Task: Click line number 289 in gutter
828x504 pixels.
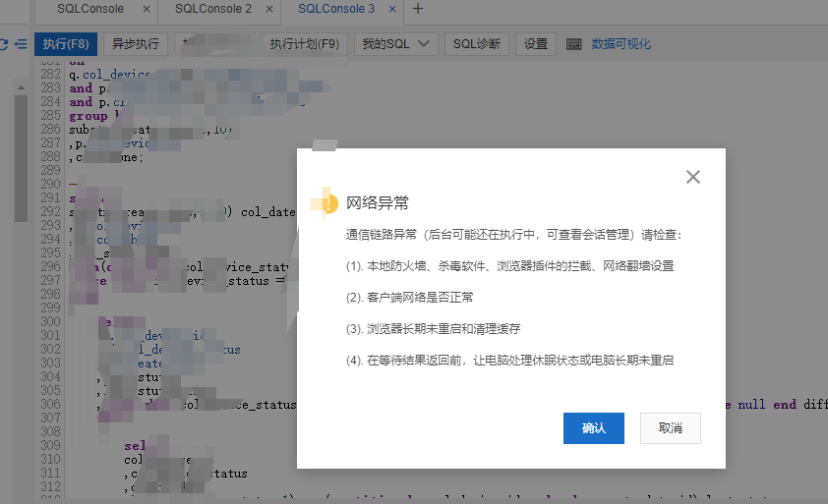Action: pos(51,171)
